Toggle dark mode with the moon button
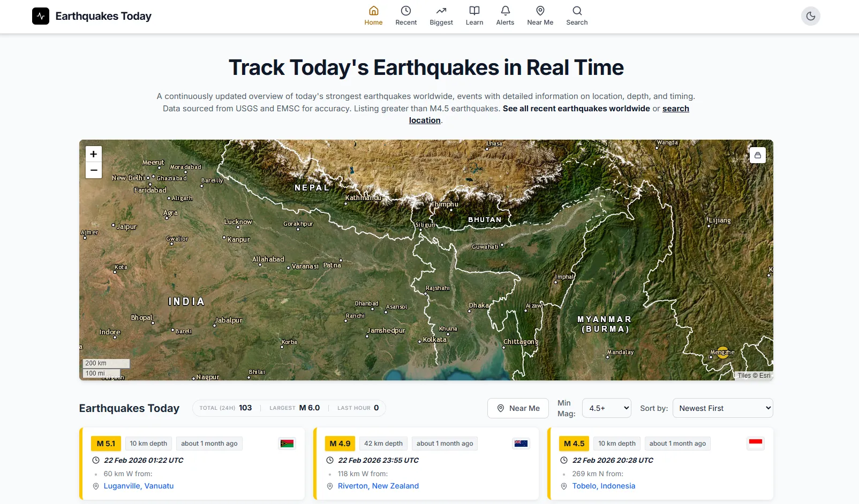Image resolution: width=859 pixels, height=504 pixels. pos(810,16)
